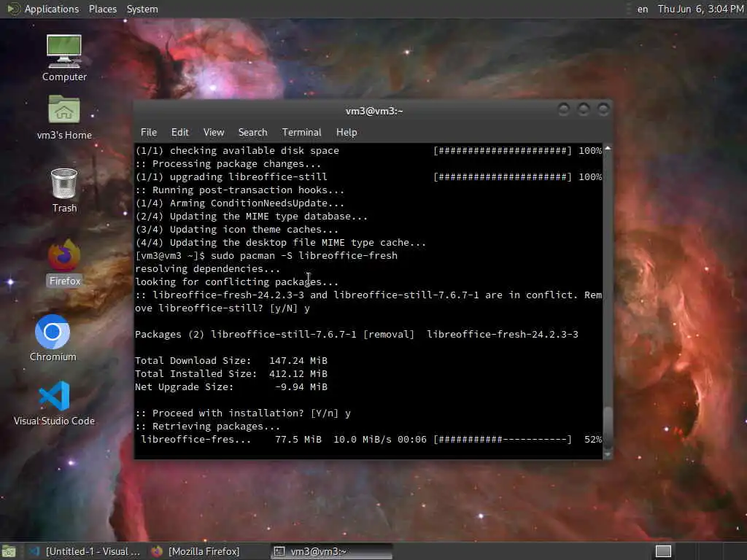Click ':: Running post-transaction hooks...' line
This screenshot has height=560, width=747.
(x=239, y=190)
